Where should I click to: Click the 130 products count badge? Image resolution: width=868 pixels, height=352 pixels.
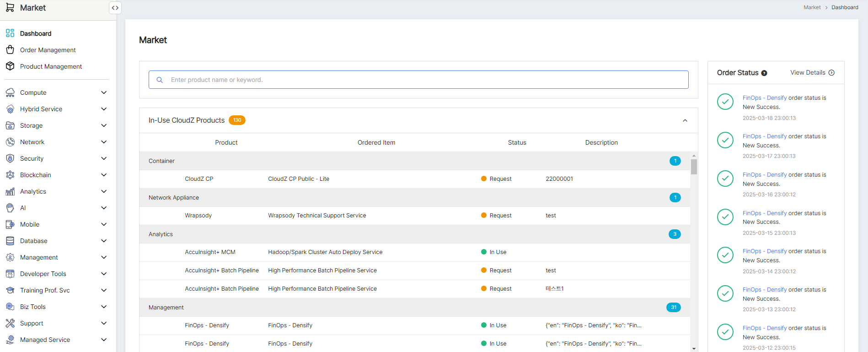237,120
